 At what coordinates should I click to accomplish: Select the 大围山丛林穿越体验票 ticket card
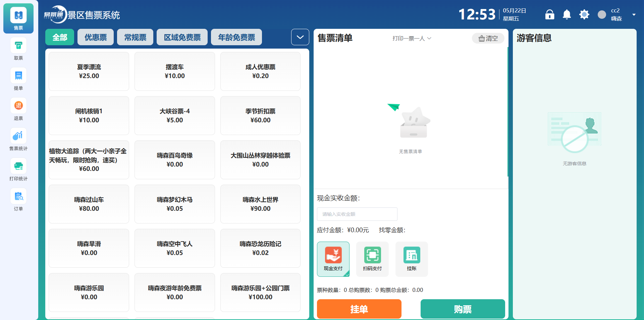pos(260,160)
